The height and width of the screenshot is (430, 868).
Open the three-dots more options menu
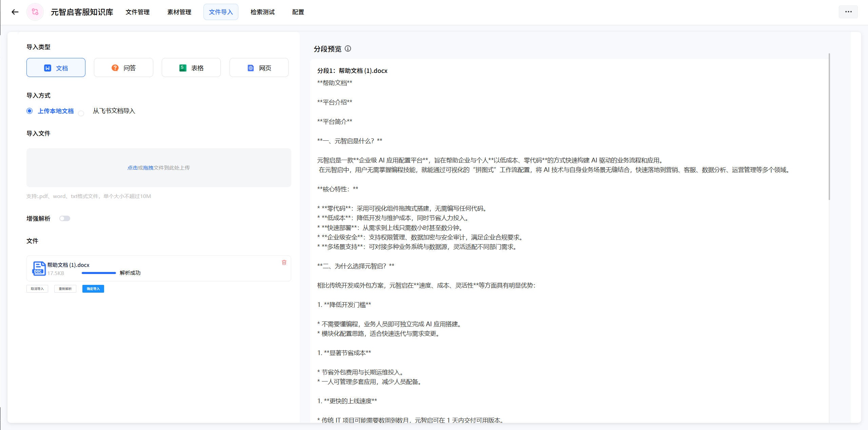(x=848, y=12)
